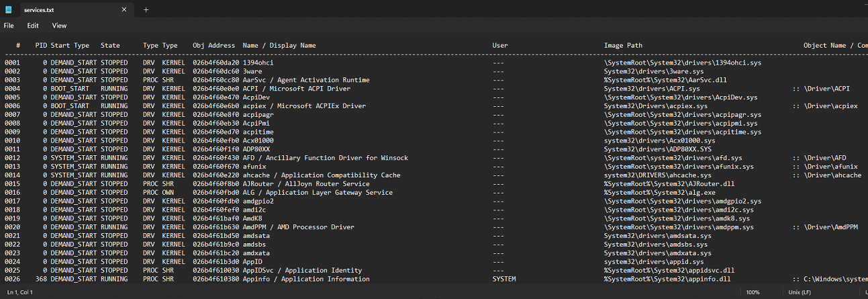Viewport: 868px width, 299px height.
Task: Click the AmdPPM / AMD Processor Driver text
Action: pos(298,227)
